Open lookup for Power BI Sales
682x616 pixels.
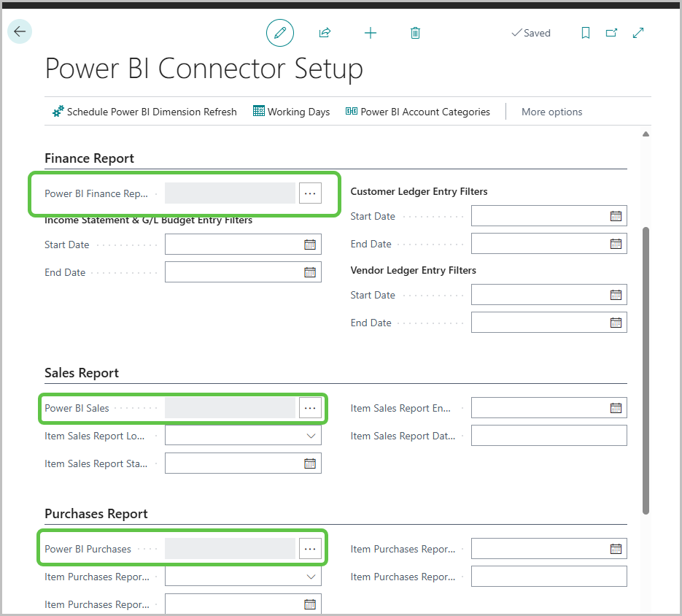[x=310, y=408]
